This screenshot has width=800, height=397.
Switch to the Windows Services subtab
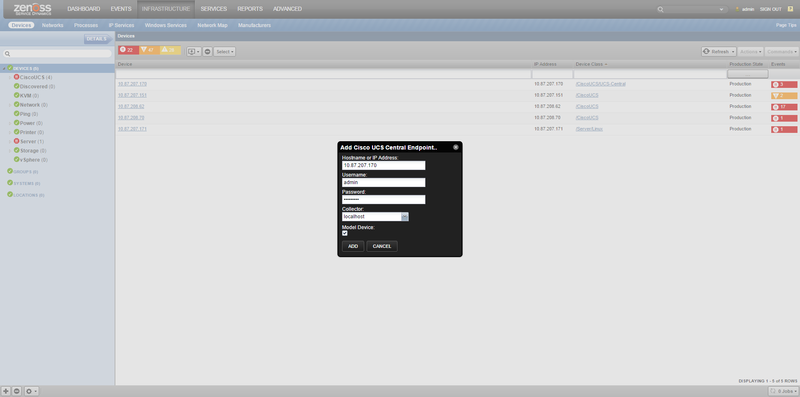(166, 25)
